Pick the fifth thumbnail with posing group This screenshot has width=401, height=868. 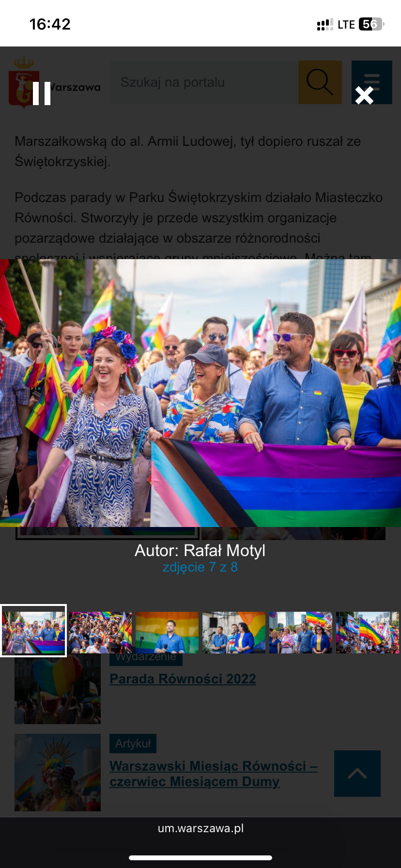301,632
